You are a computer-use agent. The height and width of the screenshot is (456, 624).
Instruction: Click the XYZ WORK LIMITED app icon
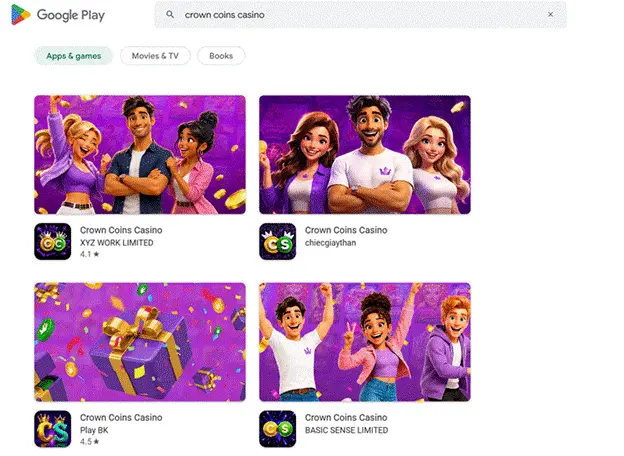[53, 242]
